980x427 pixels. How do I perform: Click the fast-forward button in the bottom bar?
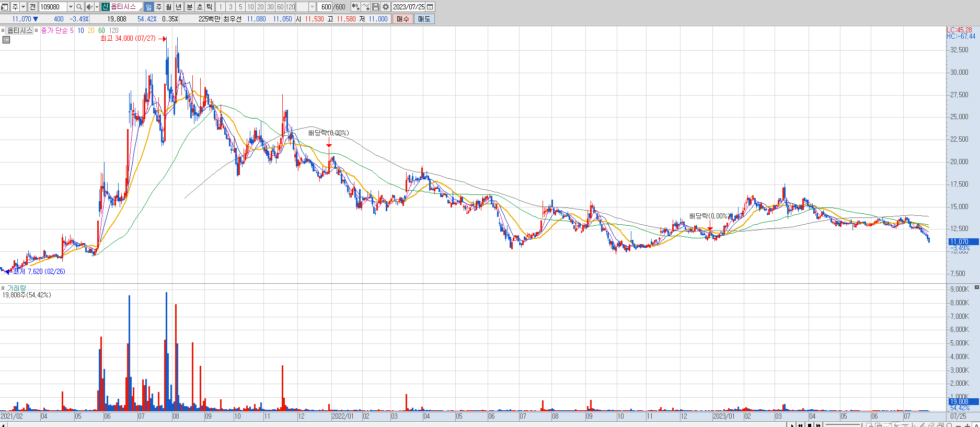(x=818, y=425)
